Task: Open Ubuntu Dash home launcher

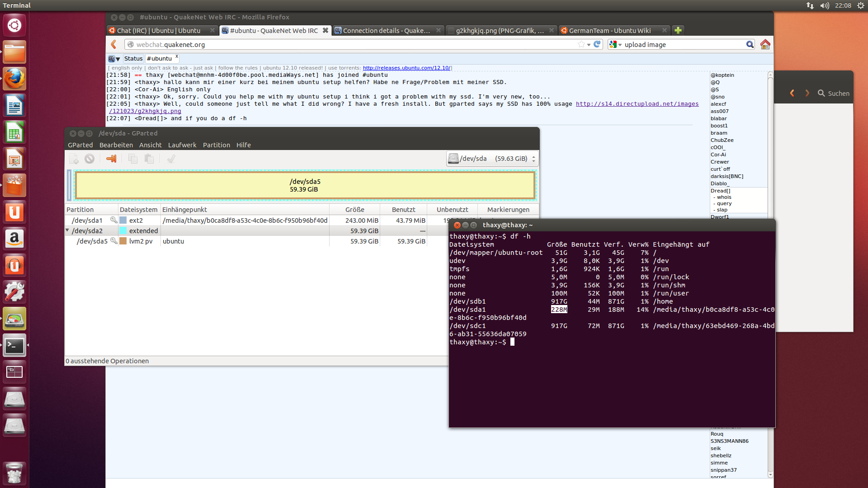Action: tap(14, 25)
